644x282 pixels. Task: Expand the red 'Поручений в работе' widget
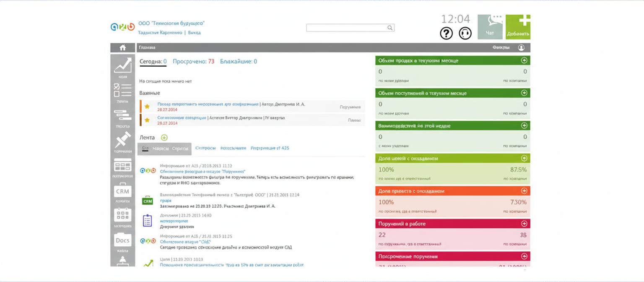click(524, 224)
